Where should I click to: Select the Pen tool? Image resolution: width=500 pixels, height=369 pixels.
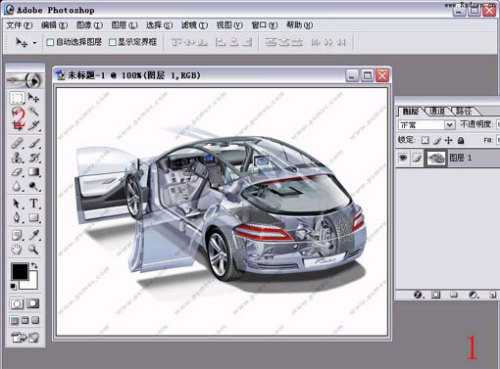17,218
